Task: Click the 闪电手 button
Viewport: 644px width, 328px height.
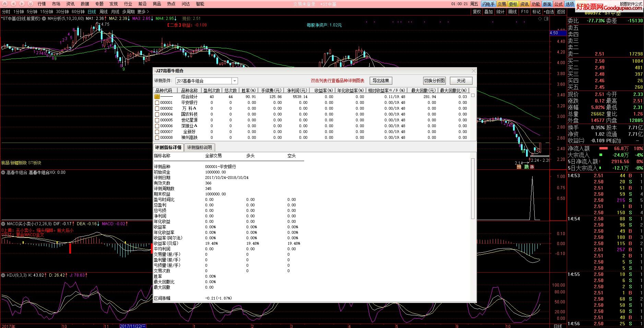Action: click(488, 4)
